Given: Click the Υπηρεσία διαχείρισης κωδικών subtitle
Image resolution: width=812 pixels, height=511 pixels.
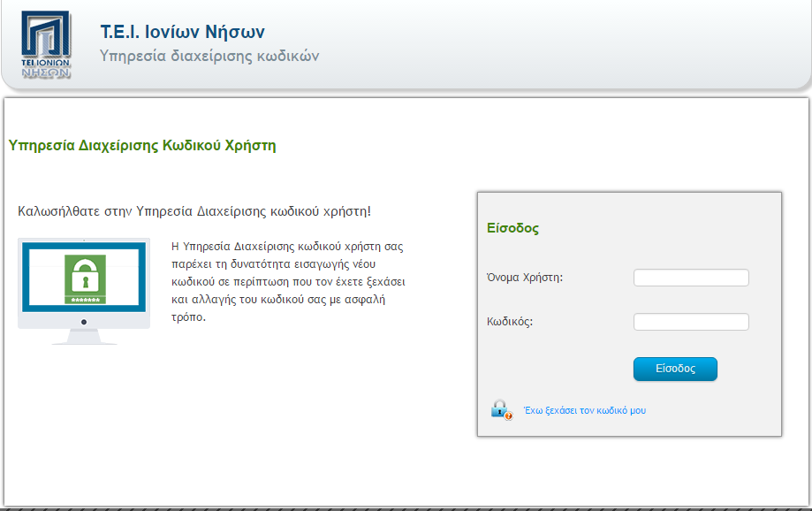Looking at the screenshot, I should coord(209,56).
